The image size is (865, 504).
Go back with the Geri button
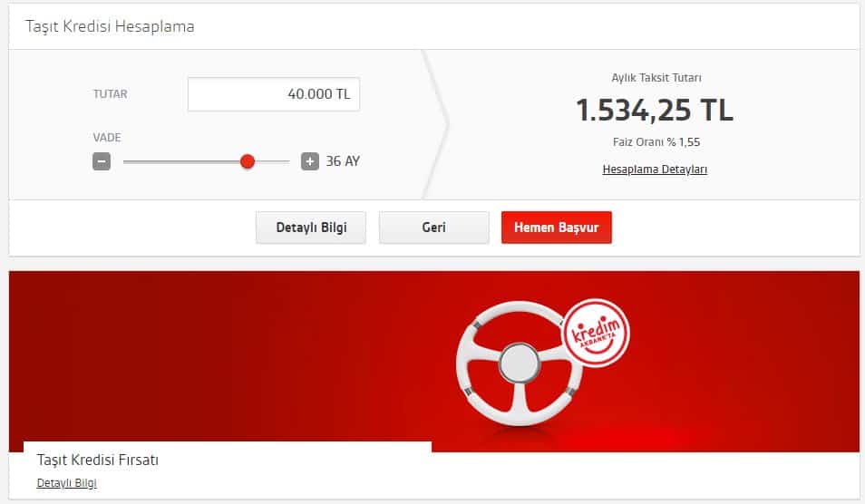pyautogui.click(x=433, y=228)
